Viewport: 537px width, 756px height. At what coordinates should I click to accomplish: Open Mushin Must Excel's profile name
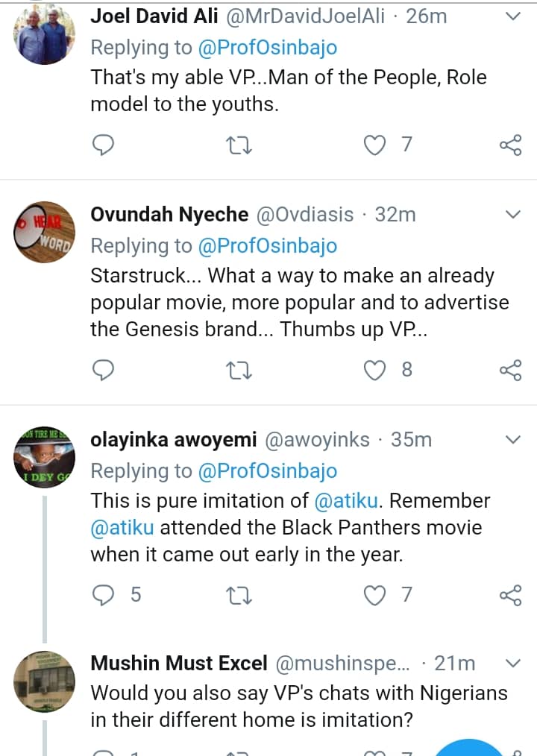178,663
